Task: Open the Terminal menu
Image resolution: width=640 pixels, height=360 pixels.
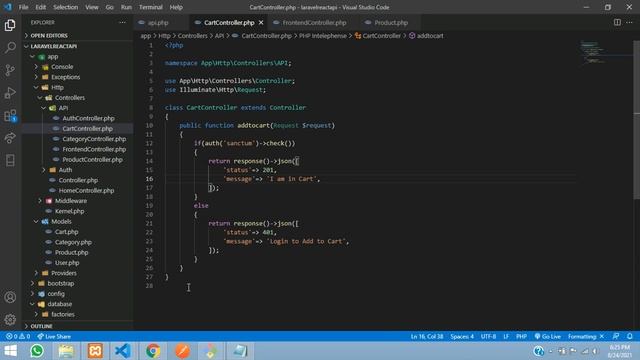Action: (151, 7)
